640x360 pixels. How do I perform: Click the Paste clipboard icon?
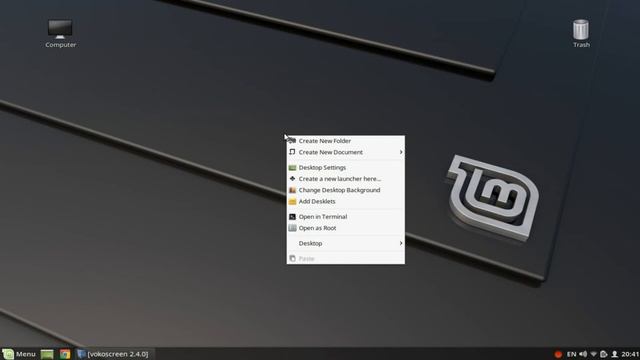pos(292,258)
